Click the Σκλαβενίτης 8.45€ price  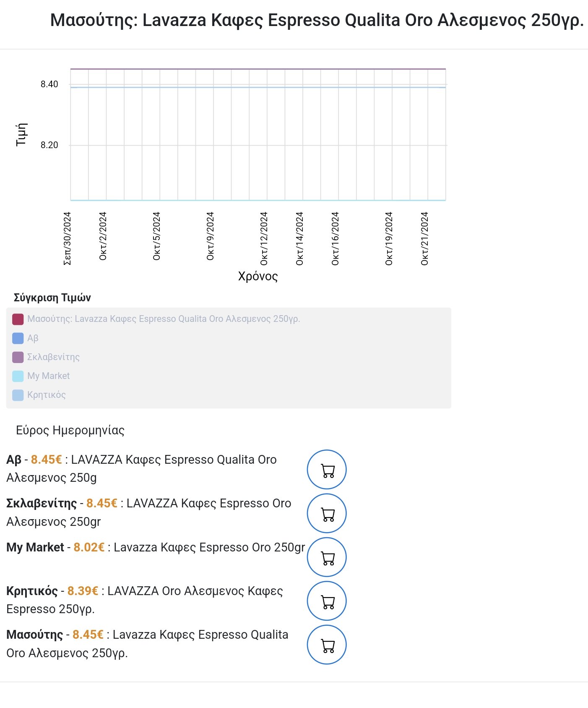coord(101,503)
